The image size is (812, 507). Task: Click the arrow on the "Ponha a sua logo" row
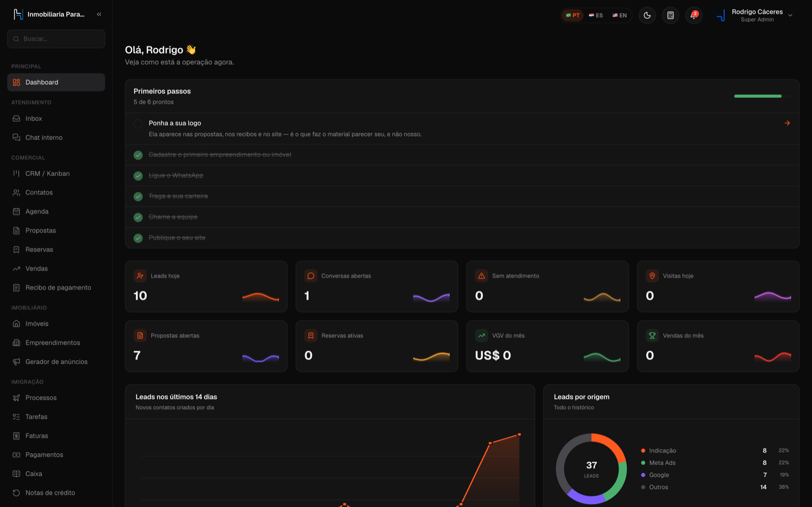tap(787, 123)
